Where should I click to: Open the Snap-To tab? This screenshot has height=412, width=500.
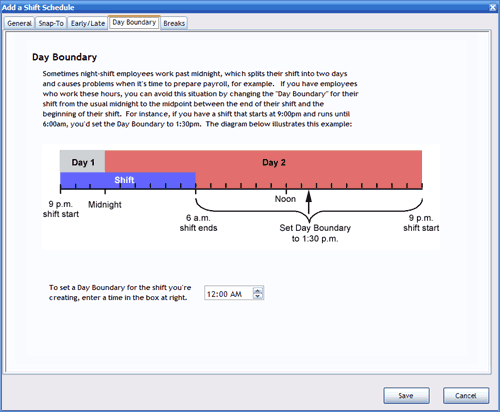click(x=51, y=23)
